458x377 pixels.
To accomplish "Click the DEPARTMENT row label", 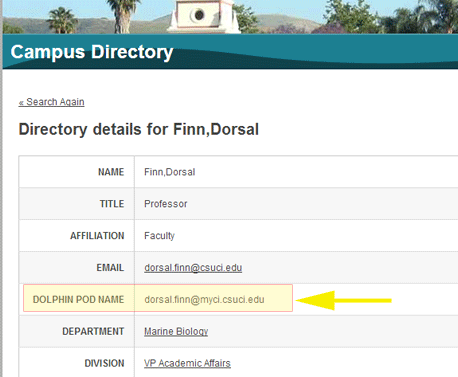I will [93, 331].
